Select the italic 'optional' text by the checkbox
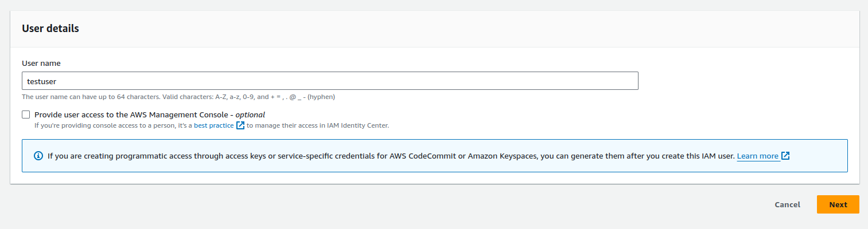Viewport: 868px width, 229px height. [x=250, y=114]
